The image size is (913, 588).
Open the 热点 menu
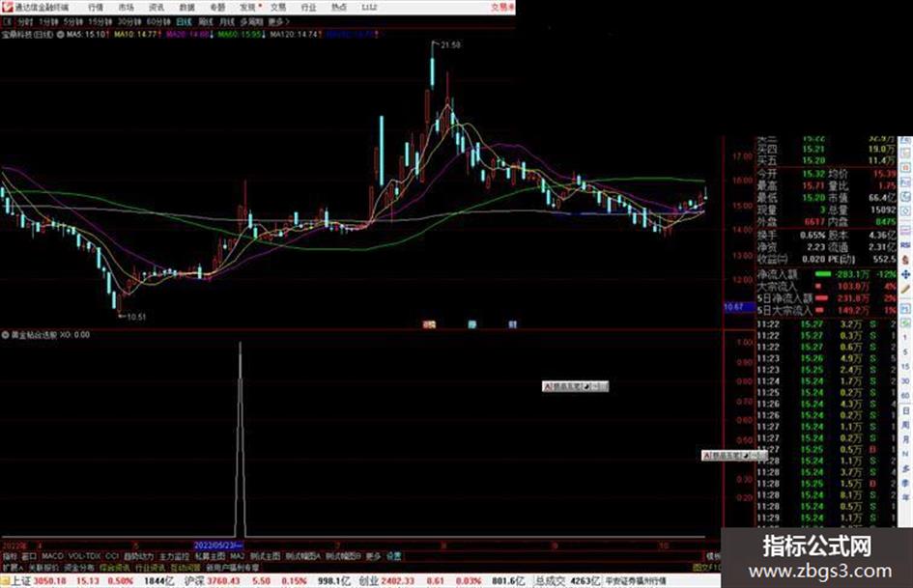339,7
